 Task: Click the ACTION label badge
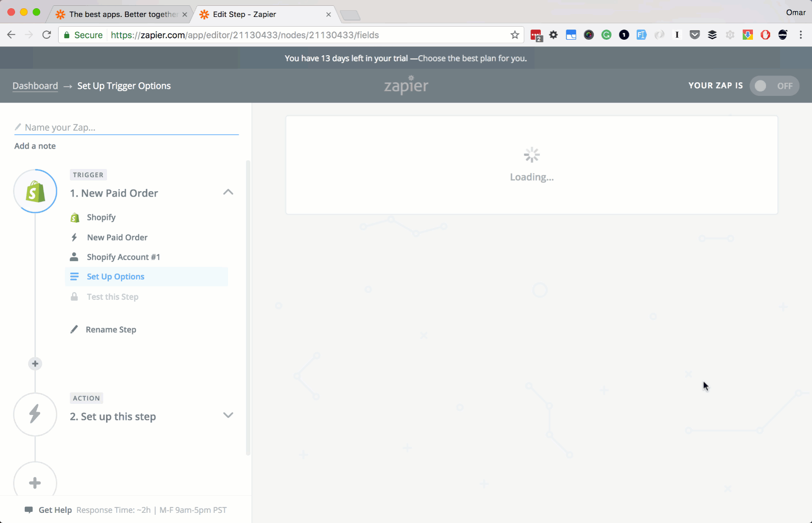point(86,398)
